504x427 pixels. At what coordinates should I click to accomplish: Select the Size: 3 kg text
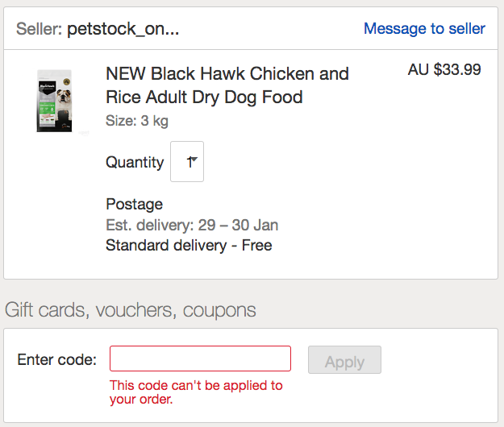[136, 121]
